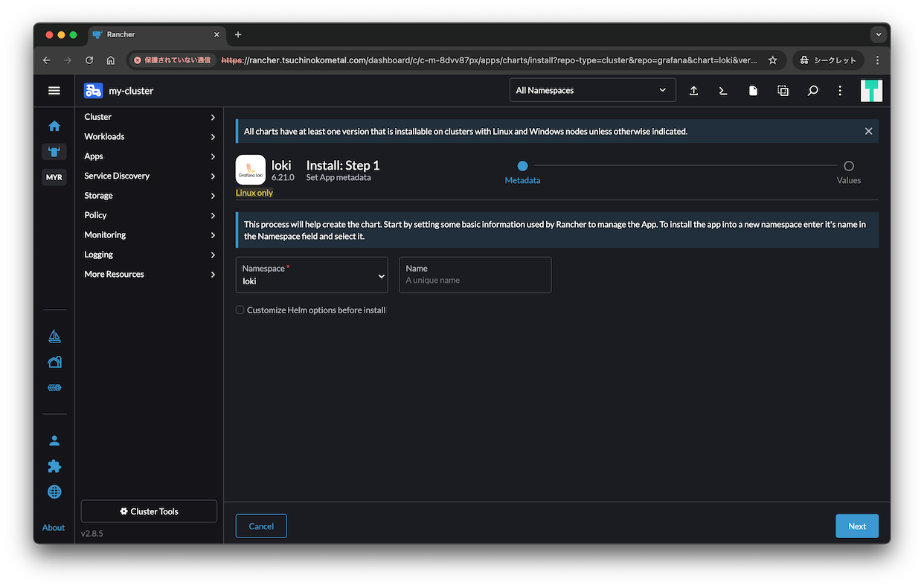Image resolution: width=924 pixels, height=588 pixels.
Task: Click my-cluster logo icon
Action: coord(93,90)
